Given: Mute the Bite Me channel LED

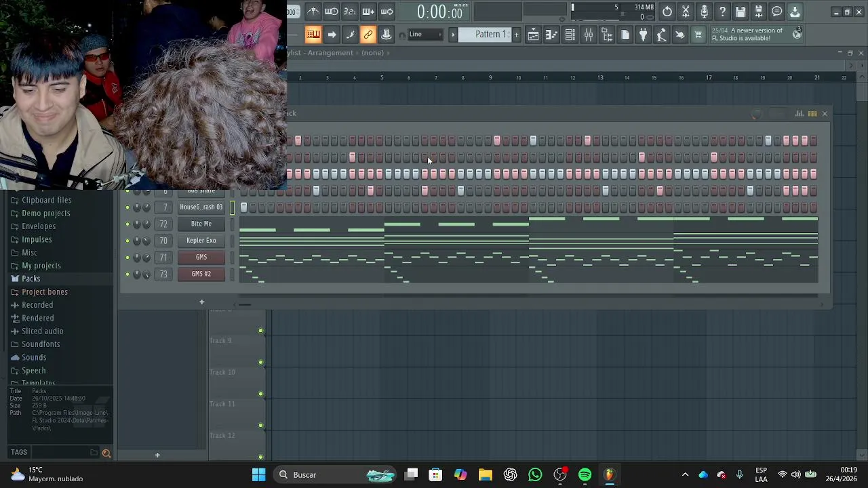Looking at the screenshot, I should pos(127,224).
